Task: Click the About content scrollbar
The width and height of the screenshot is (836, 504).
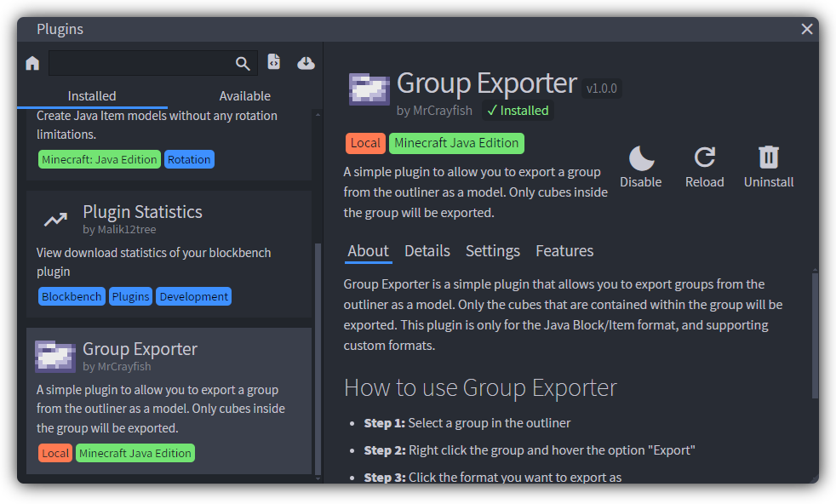Action: pos(815,335)
